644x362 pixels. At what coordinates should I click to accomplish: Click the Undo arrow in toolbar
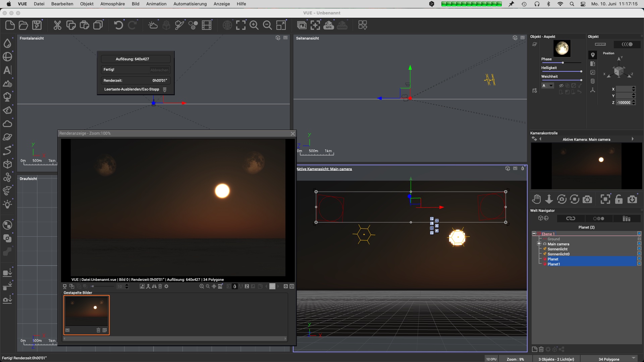click(118, 25)
